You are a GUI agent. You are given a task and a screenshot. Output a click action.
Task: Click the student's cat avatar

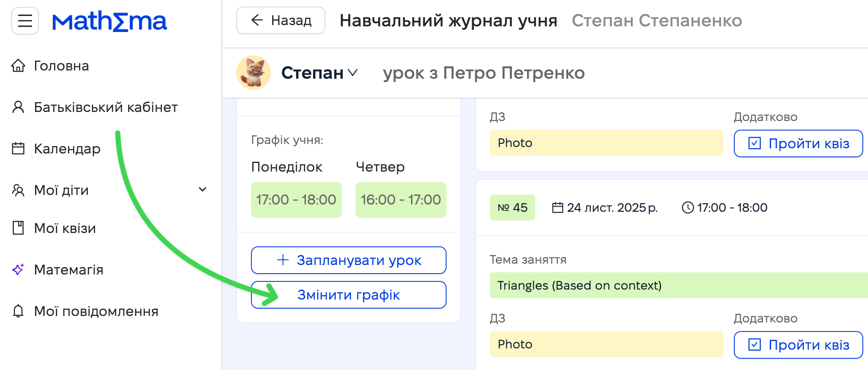(x=254, y=73)
